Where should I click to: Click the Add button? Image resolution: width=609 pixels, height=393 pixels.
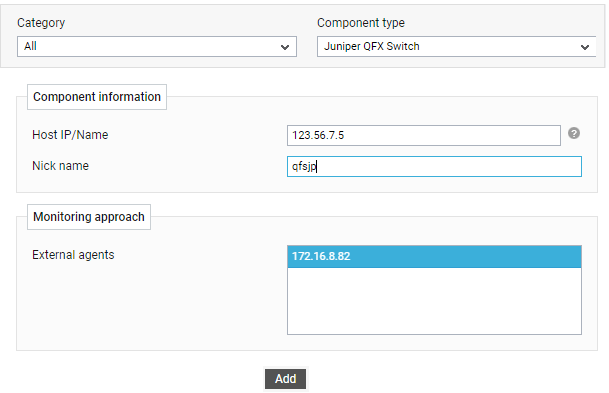(285, 379)
